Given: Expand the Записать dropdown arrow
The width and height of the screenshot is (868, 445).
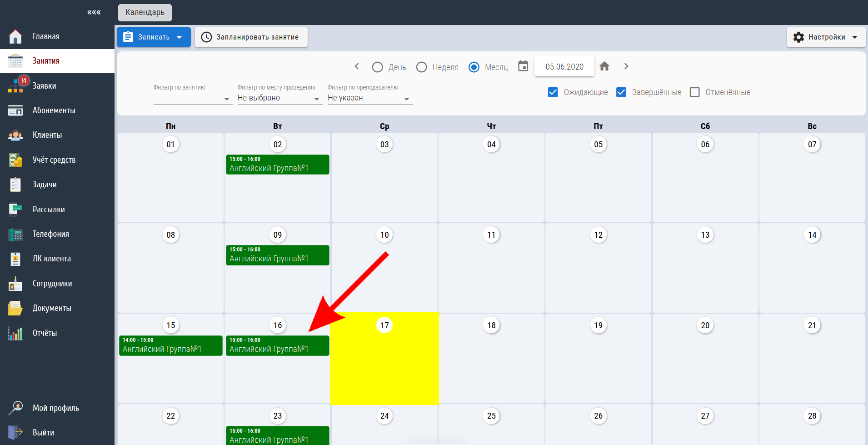Looking at the screenshot, I should (180, 37).
